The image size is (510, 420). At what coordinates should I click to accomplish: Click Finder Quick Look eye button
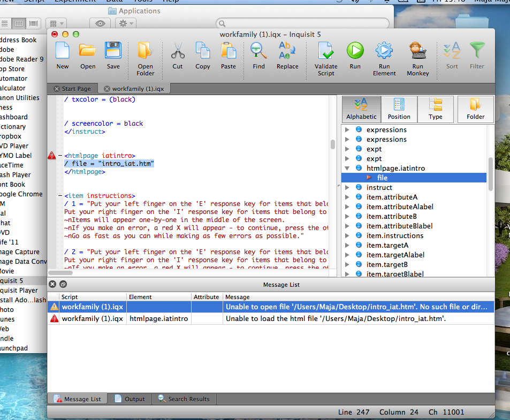click(100, 24)
